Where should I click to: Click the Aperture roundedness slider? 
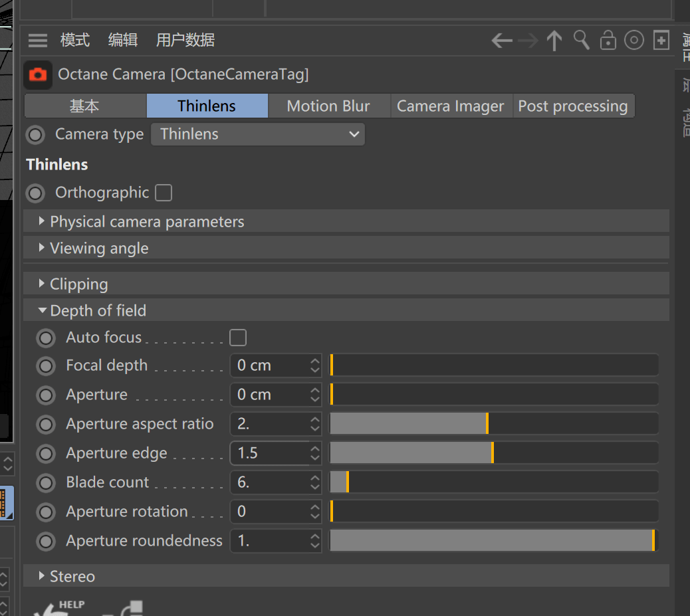pos(494,541)
